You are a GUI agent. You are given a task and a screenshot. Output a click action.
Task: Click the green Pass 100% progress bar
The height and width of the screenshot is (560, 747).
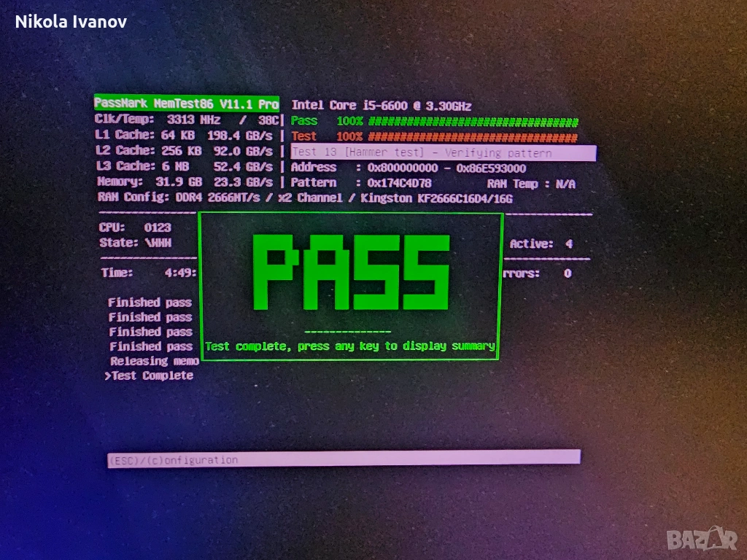pyautogui.click(x=473, y=122)
